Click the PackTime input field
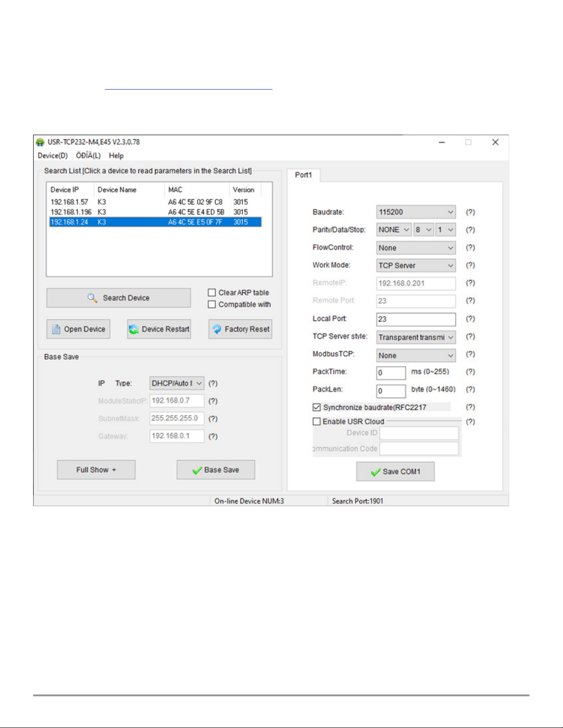This screenshot has height=728, width=563. [391, 372]
